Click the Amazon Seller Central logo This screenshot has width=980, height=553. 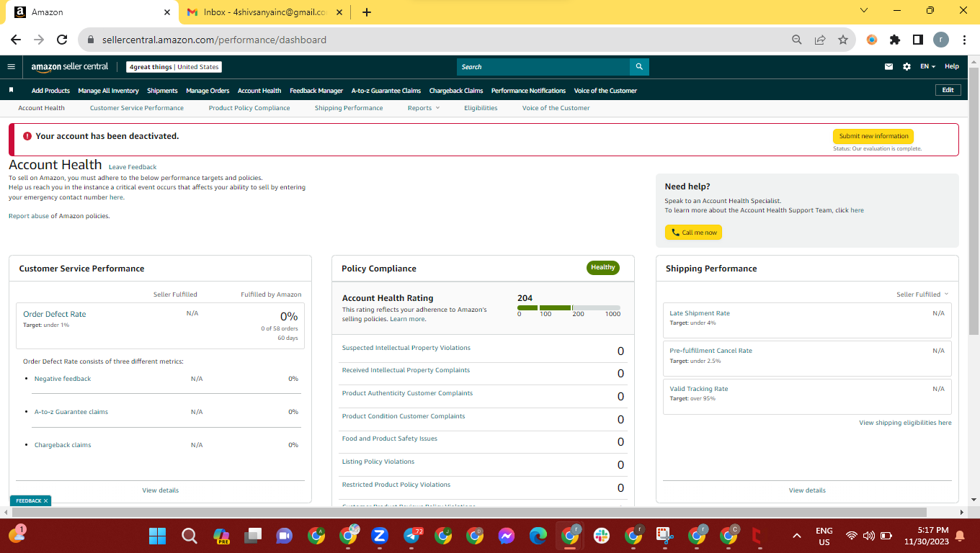coord(70,67)
